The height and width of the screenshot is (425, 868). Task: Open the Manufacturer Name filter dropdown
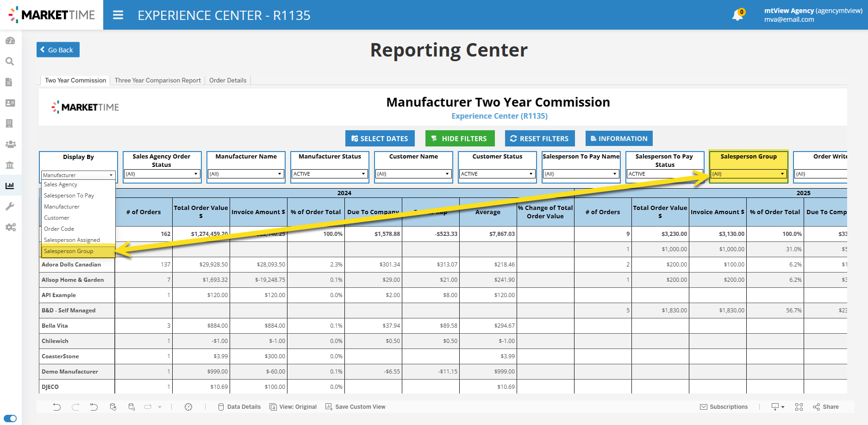(x=246, y=174)
